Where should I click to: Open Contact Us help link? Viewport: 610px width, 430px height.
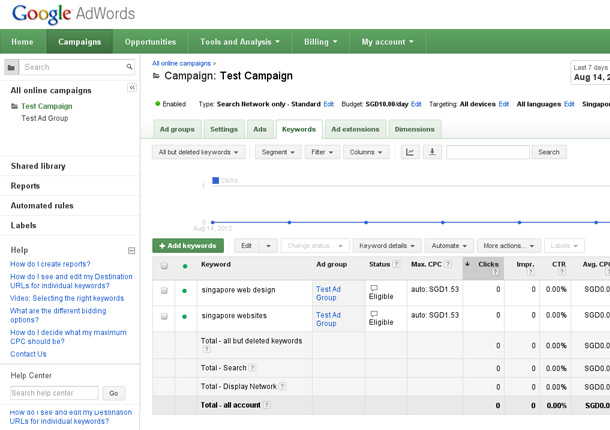pos(28,354)
